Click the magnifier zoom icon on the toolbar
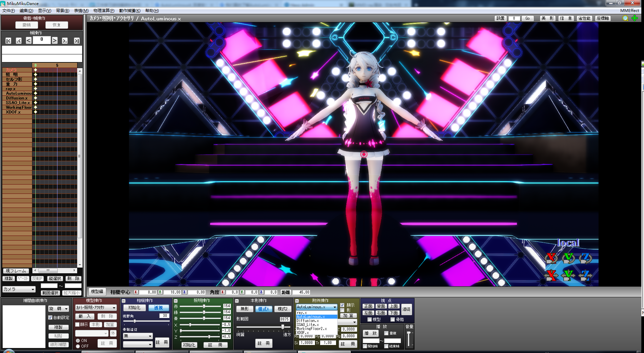 click(x=625, y=18)
